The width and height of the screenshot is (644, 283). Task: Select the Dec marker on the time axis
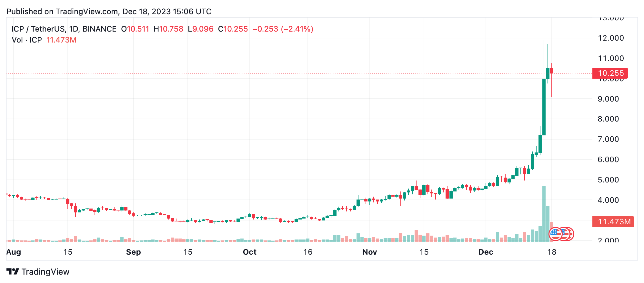tap(486, 252)
